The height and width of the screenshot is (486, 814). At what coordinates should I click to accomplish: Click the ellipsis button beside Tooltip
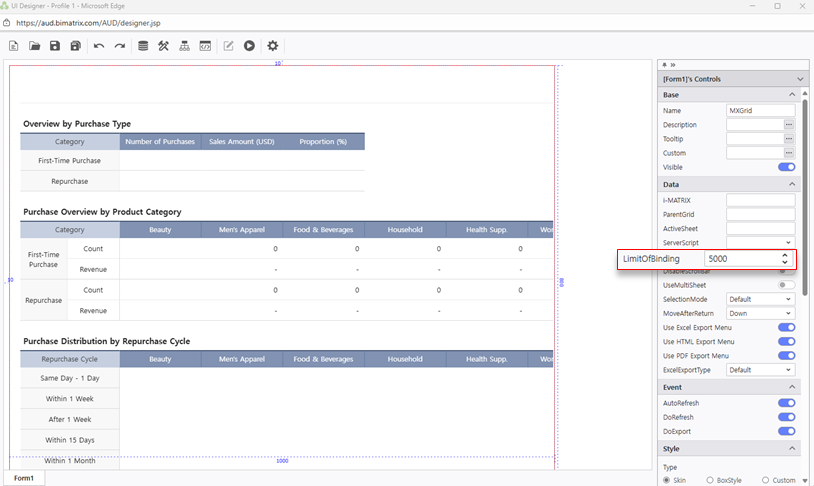[x=788, y=139]
